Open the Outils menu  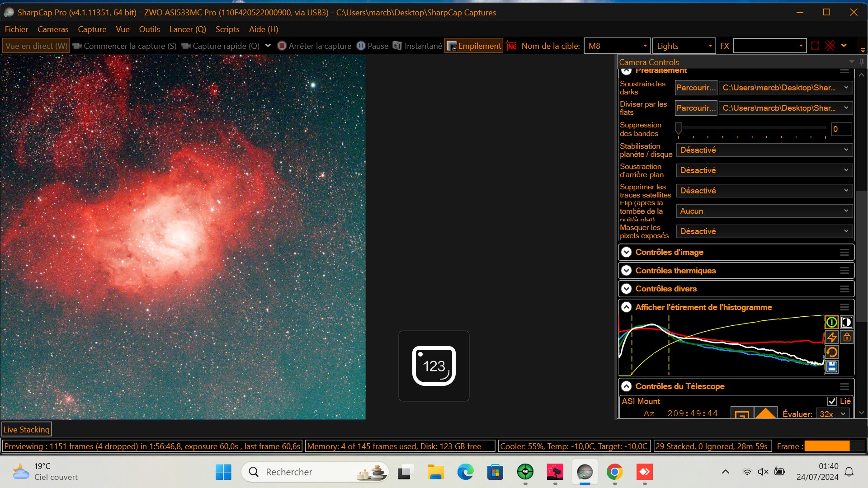pyautogui.click(x=149, y=29)
